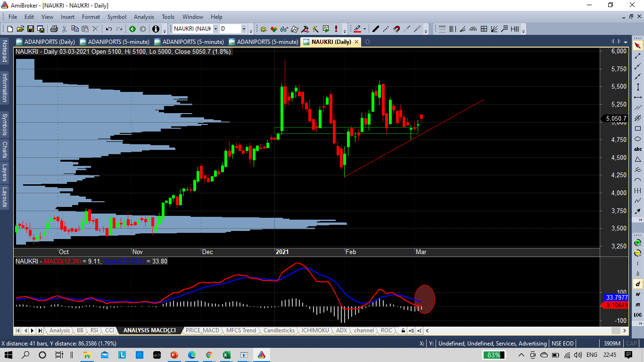The height and width of the screenshot is (362, 644).
Task: Switch to weekly interval with w button
Action: point(637,294)
